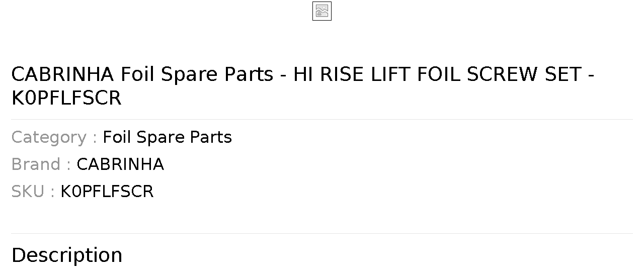The height and width of the screenshot is (278, 644).
Task: Click the 'Brand :' grey label
Action: coord(41,164)
